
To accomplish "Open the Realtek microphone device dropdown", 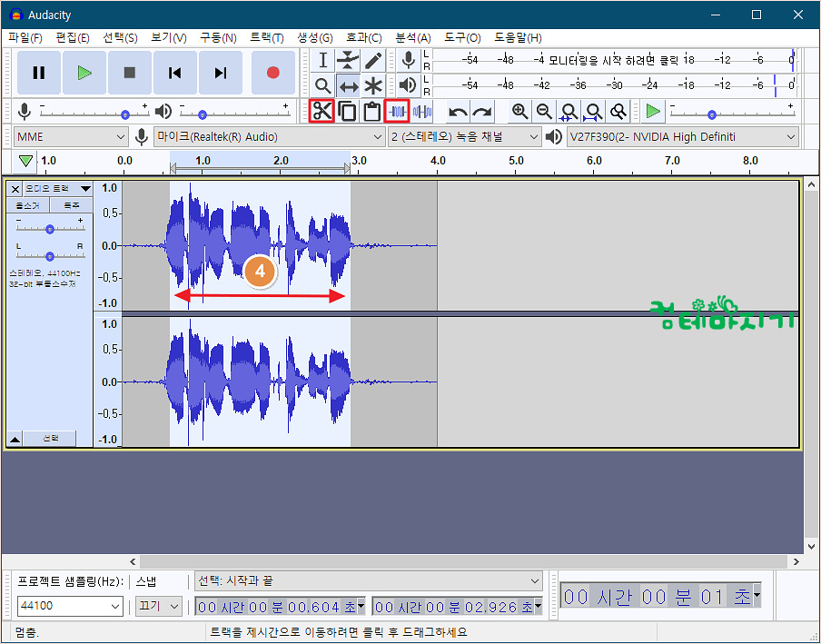I will click(269, 137).
